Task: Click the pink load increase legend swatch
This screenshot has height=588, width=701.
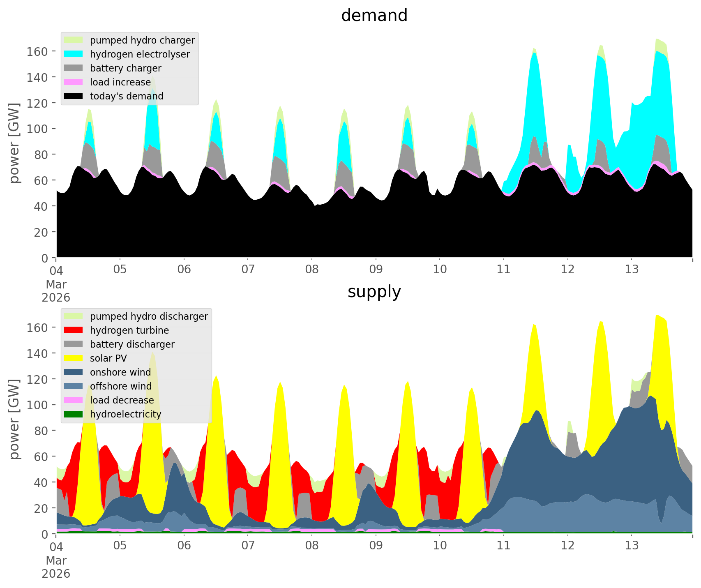Action: click(x=74, y=82)
